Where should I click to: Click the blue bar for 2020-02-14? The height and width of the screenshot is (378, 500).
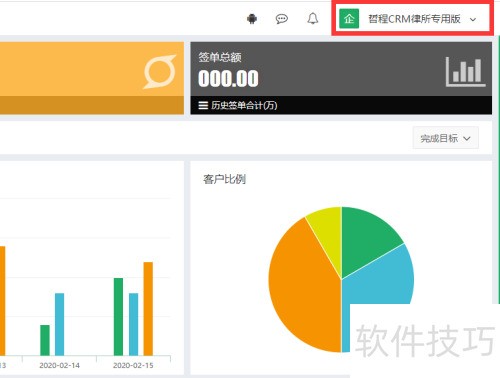click(59, 324)
